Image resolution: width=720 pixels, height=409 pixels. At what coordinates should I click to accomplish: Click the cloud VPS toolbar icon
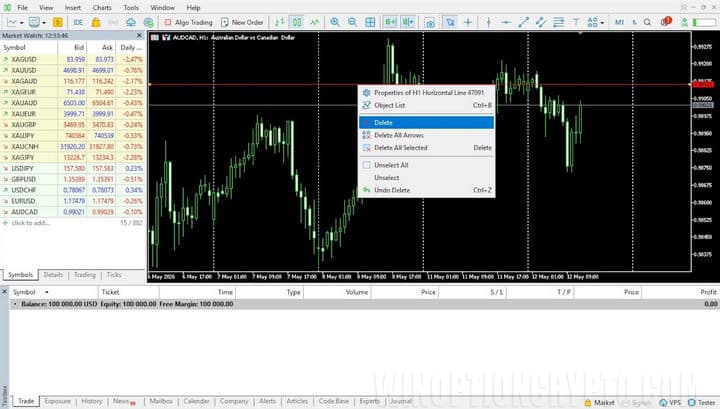pyautogui.click(x=131, y=22)
